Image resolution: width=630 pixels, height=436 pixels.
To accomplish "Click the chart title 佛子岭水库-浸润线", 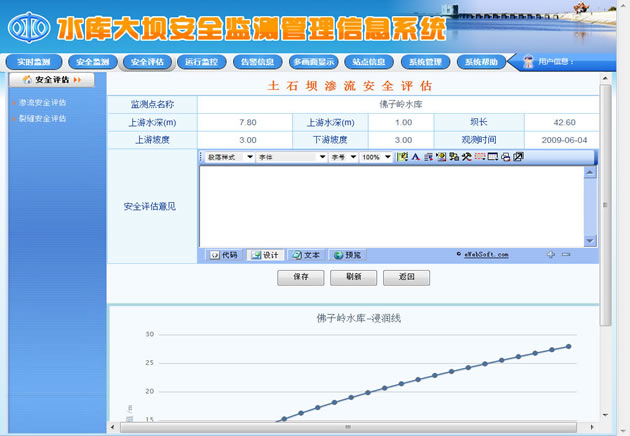I will [x=358, y=318].
